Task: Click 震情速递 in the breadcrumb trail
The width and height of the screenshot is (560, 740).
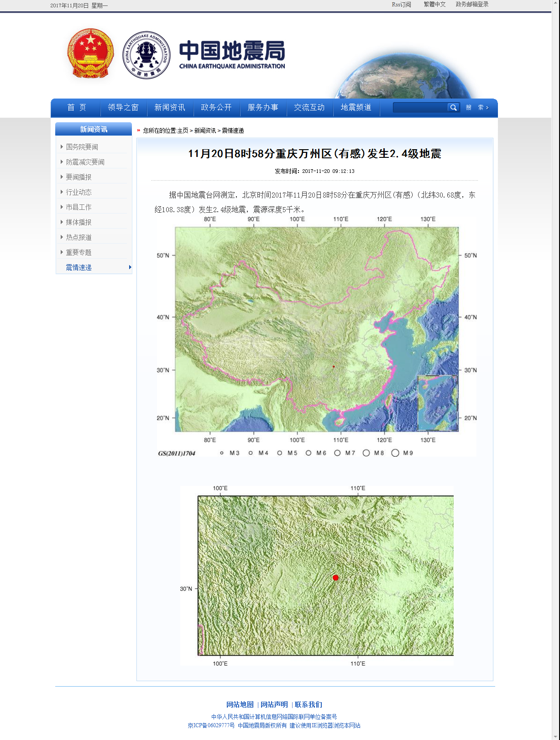Action: [x=233, y=130]
